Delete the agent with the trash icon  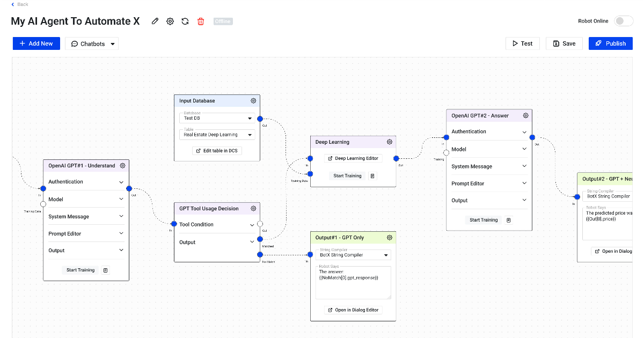(200, 21)
